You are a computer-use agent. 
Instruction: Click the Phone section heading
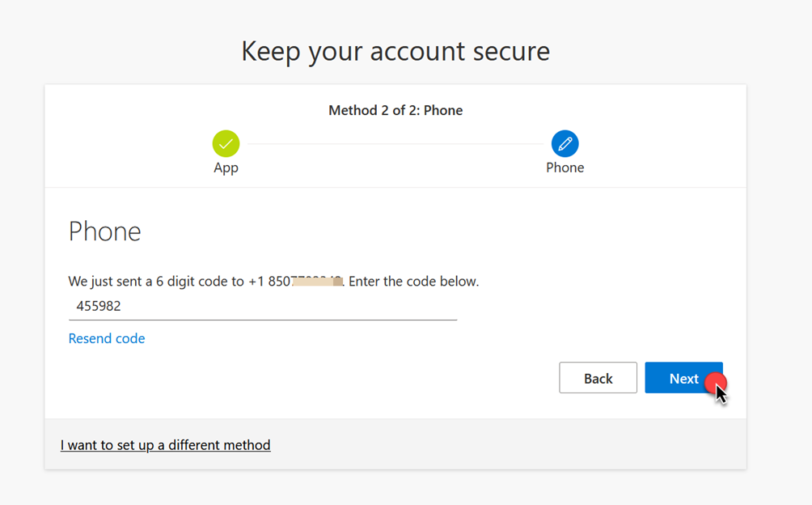(104, 231)
